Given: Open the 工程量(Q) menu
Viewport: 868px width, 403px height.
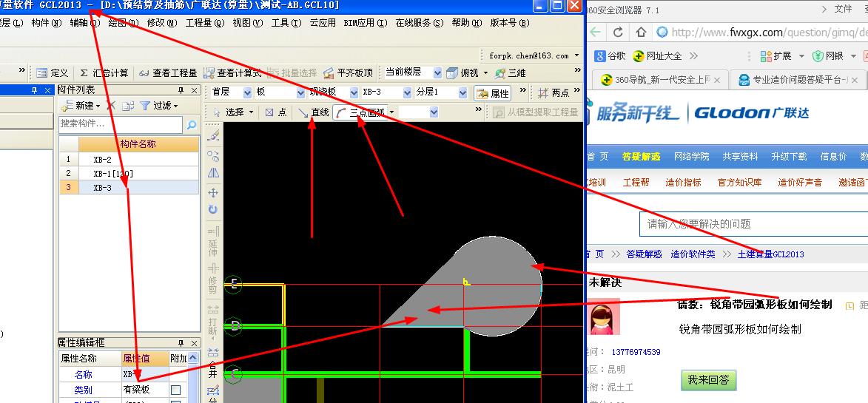Looking at the screenshot, I should (x=205, y=23).
